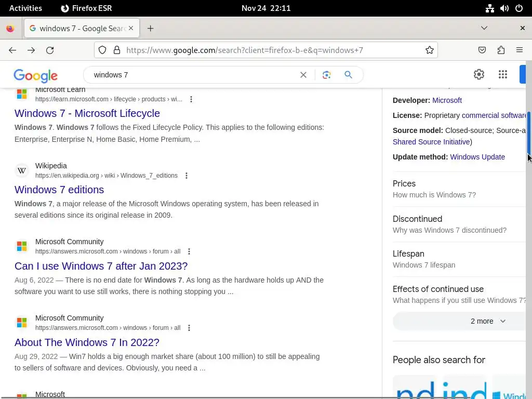Screen dimensions: 532x399
Task: Open options for 'About The Windows 7 In 2022' result
Action: 189,328
